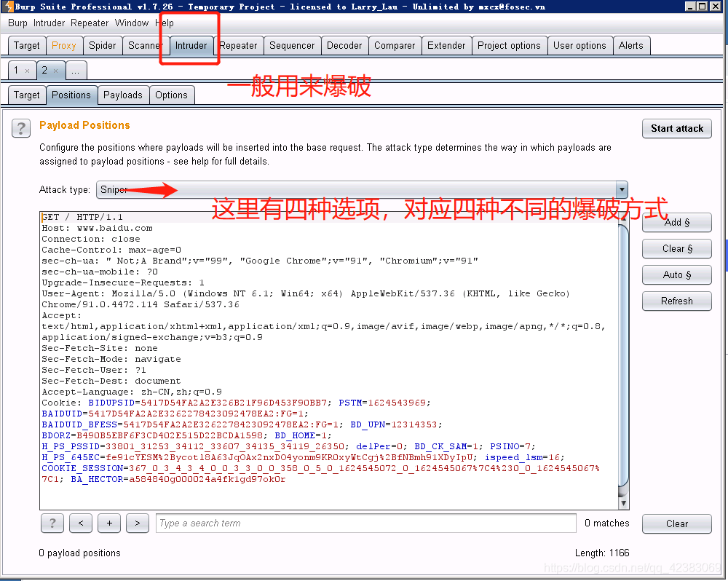
Task: Click the Sec-Fetch-Site: none line
Action: pyautogui.click(x=100, y=348)
